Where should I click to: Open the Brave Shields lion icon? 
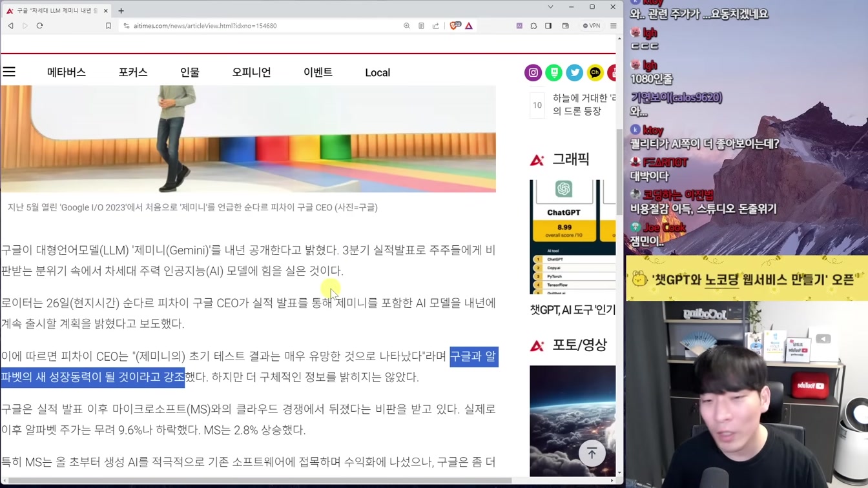click(455, 26)
